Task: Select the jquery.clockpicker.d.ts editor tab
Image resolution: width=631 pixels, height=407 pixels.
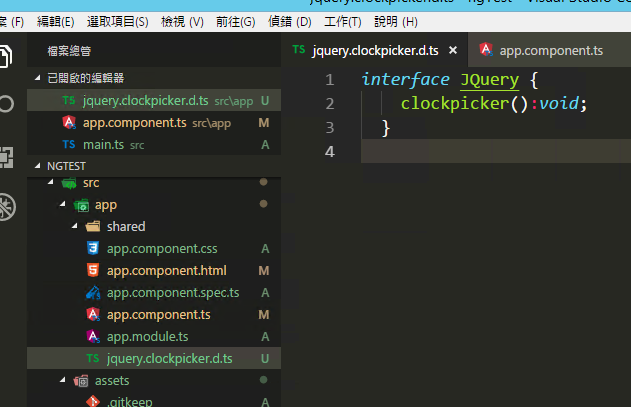Action: tap(375, 50)
